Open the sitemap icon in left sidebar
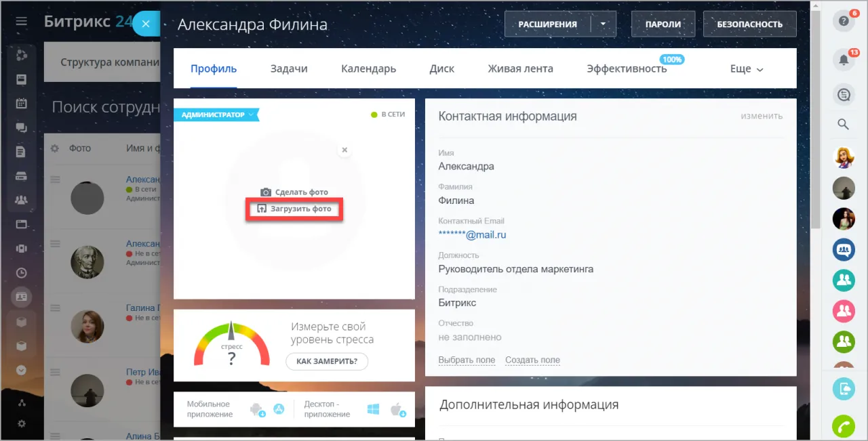 pos(21,402)
